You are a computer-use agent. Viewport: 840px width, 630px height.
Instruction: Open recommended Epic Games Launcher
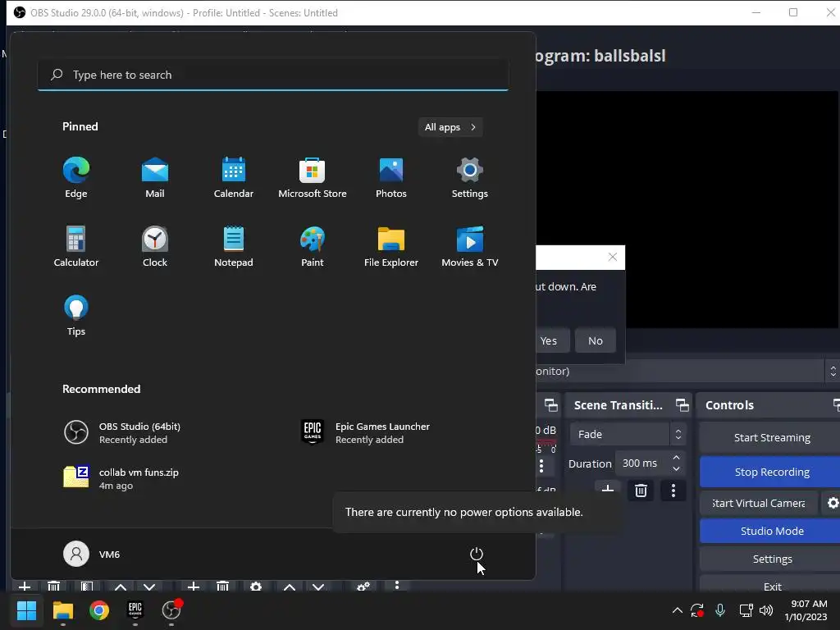pos(365,432)
